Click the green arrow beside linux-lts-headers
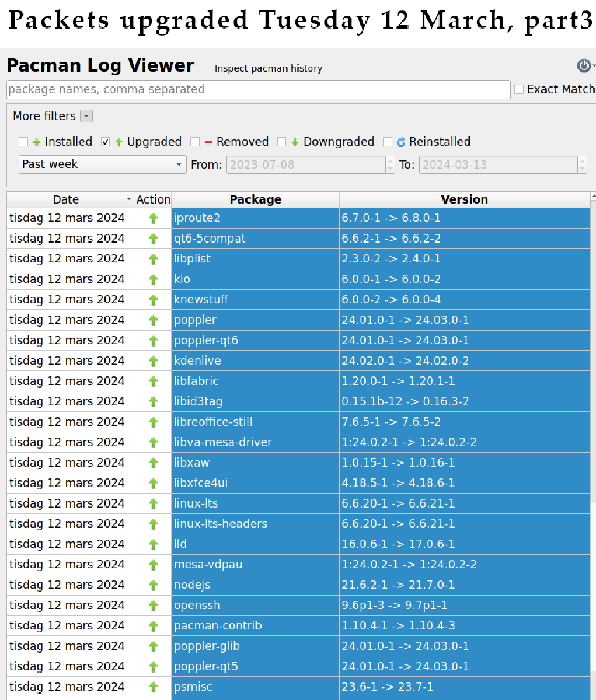Screen dimensions: 596x700 coord(153,524)
